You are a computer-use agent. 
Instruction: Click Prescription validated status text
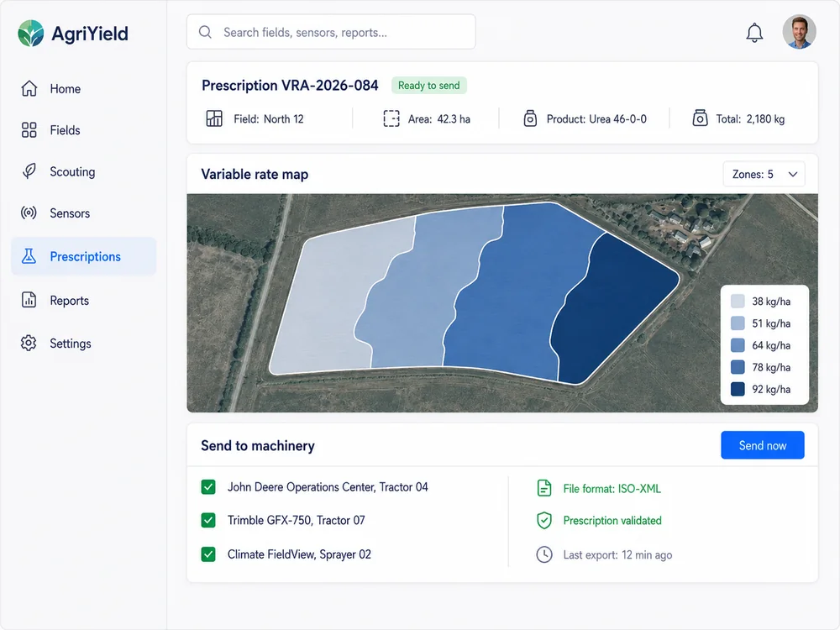tap(612, 521)
